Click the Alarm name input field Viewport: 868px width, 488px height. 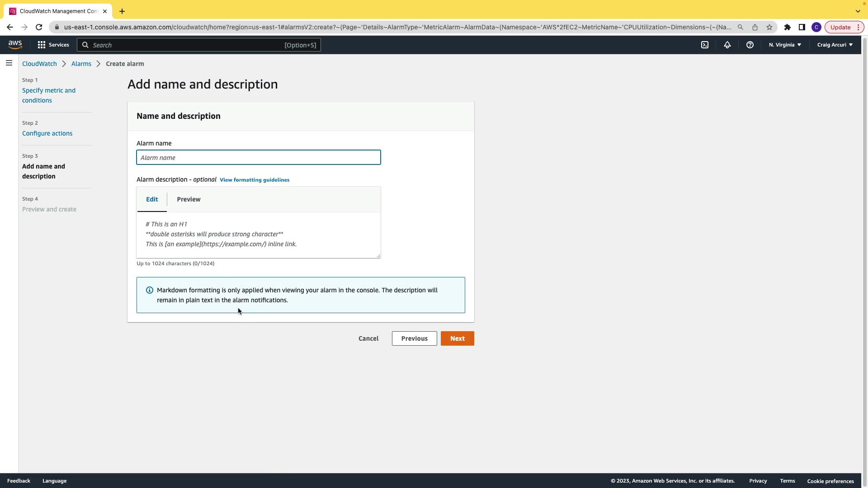coord(258,158)
